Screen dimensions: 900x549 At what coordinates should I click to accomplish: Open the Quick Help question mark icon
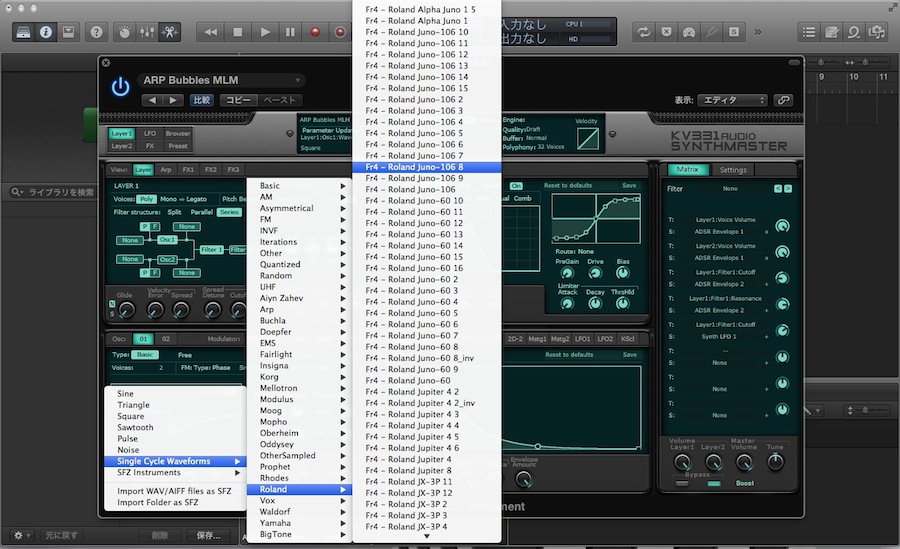[x=96, y=32]
